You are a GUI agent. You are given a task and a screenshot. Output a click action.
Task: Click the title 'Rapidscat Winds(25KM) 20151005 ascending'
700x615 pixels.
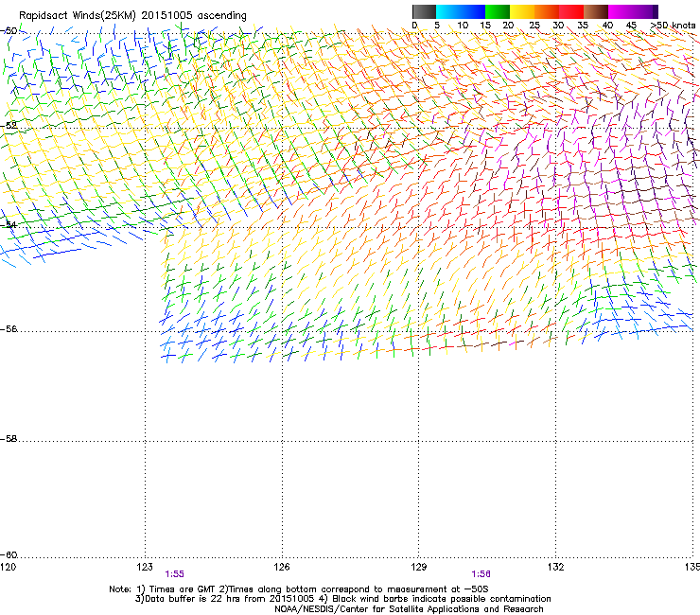point(132,16)
